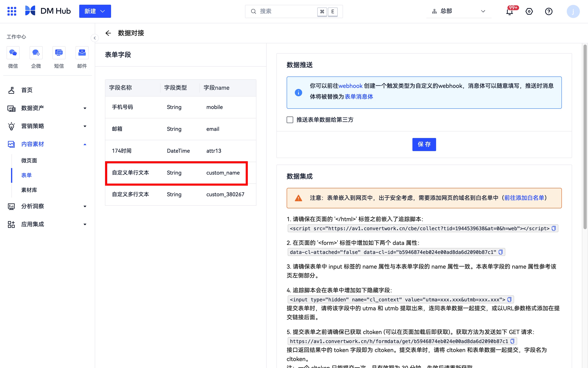Select the 174时间 field row
Viewport: 588px width, 368px height.
180,151
